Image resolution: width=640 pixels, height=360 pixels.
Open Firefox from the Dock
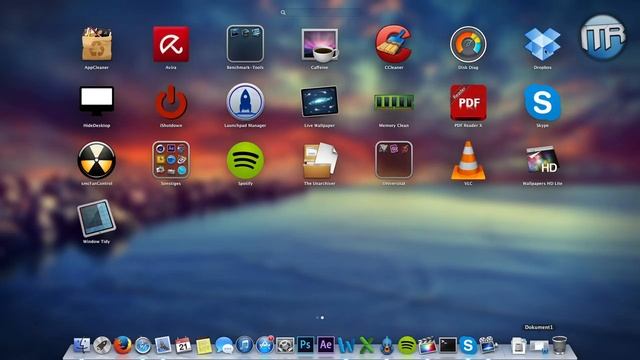coord(122,345)
